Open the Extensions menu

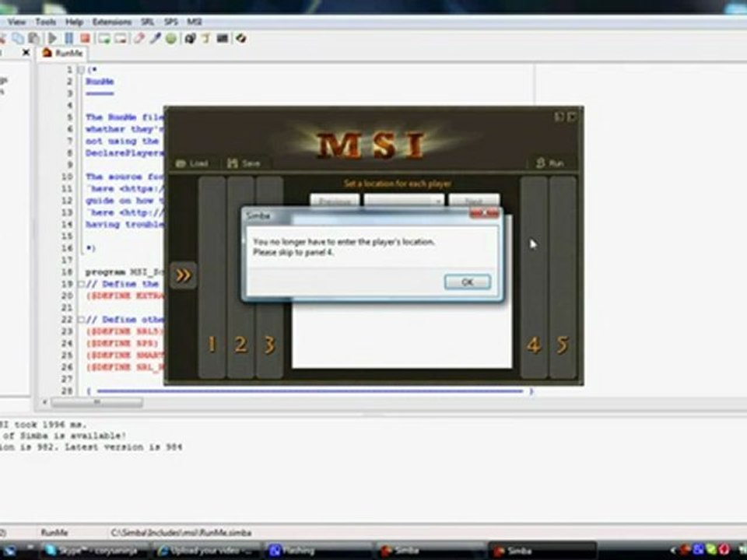pos(112,22)
